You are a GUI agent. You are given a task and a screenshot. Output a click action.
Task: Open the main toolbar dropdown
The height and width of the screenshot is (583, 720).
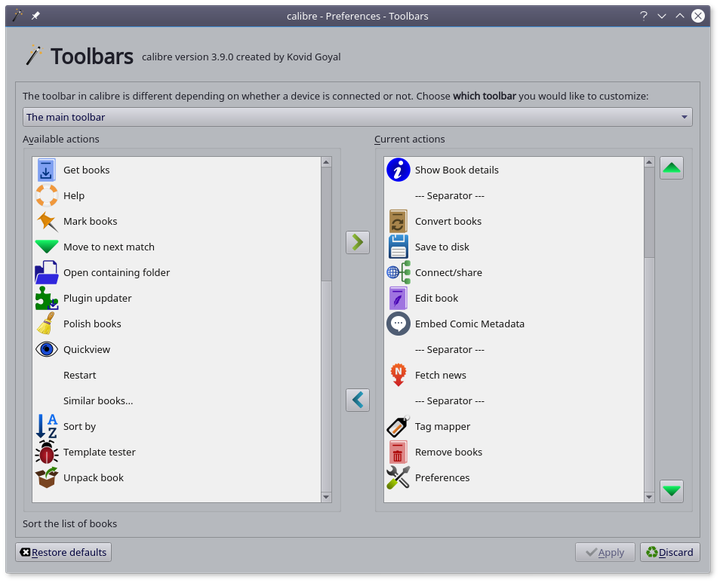click(357, 117)
